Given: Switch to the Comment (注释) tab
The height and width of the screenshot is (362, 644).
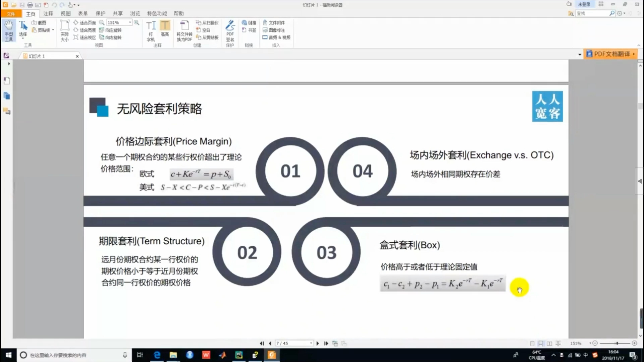Looking at the screenshot, I should [x=48, y=13].
